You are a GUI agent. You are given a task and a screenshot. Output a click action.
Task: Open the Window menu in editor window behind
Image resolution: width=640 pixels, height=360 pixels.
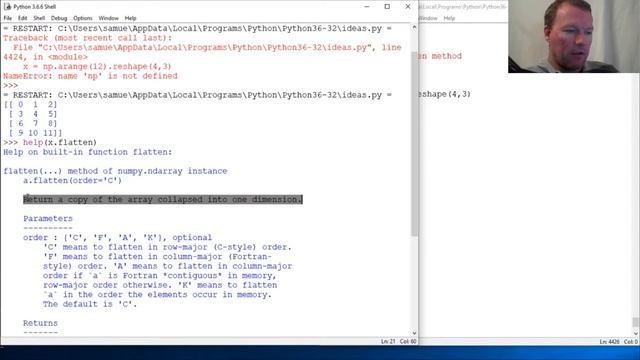[428, 18]
